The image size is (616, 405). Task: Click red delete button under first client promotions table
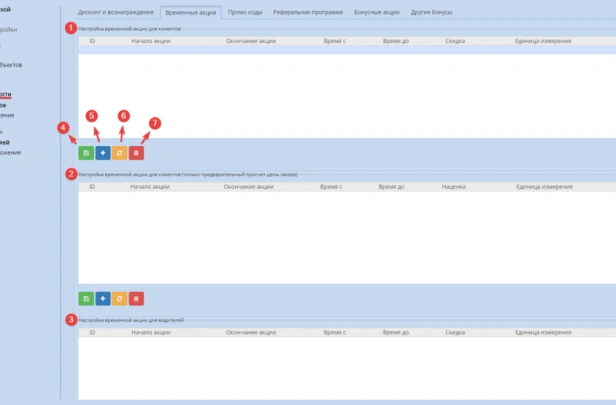[x=136, y=153]
